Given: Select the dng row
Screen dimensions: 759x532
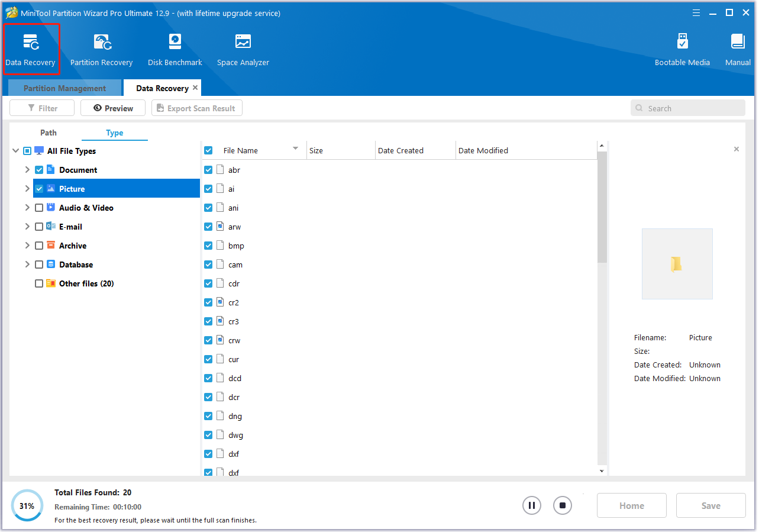Looking at the screenshot, I should tap(400, 416).
